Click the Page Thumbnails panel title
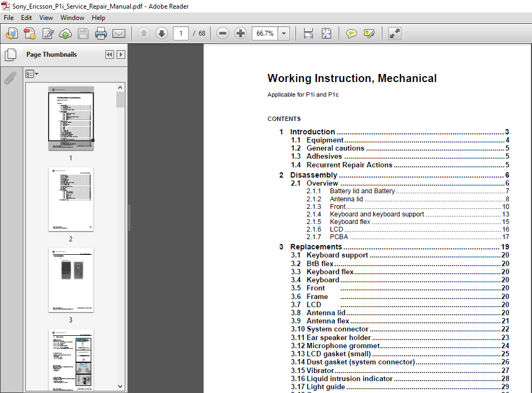 (51, 55)
